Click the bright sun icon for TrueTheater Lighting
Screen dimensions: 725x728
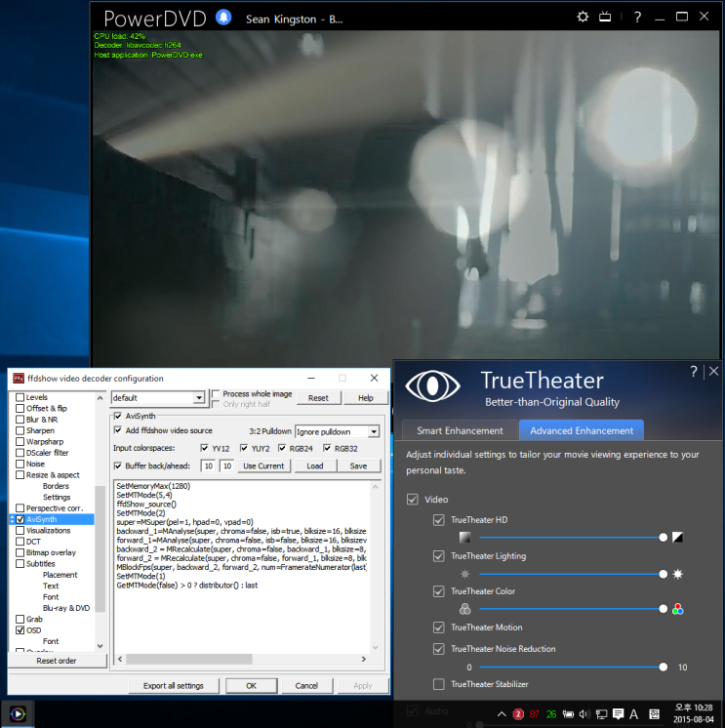click(677, 575)
